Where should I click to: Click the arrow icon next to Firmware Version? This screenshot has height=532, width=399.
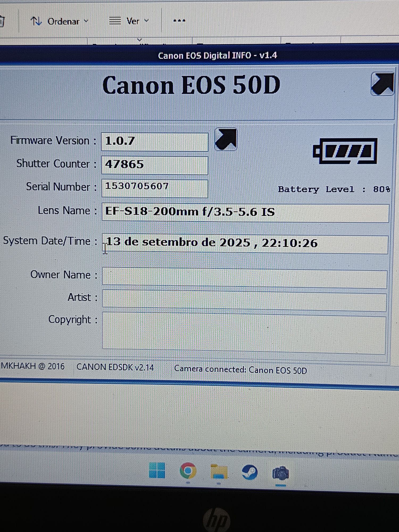click(226, 139)
